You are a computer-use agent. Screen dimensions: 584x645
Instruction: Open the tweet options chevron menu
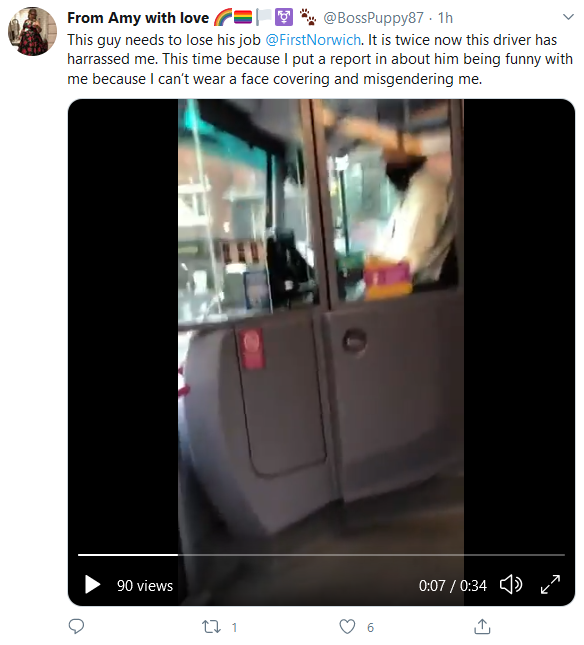568,17
